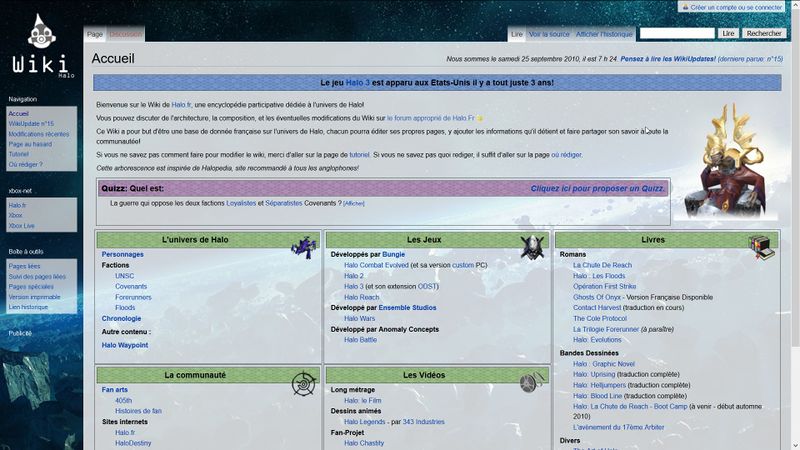Click Pensez à lire les WikiUpdates link
Image resolution: width=800 pixels, height=450 pixels.
point(668,59)
